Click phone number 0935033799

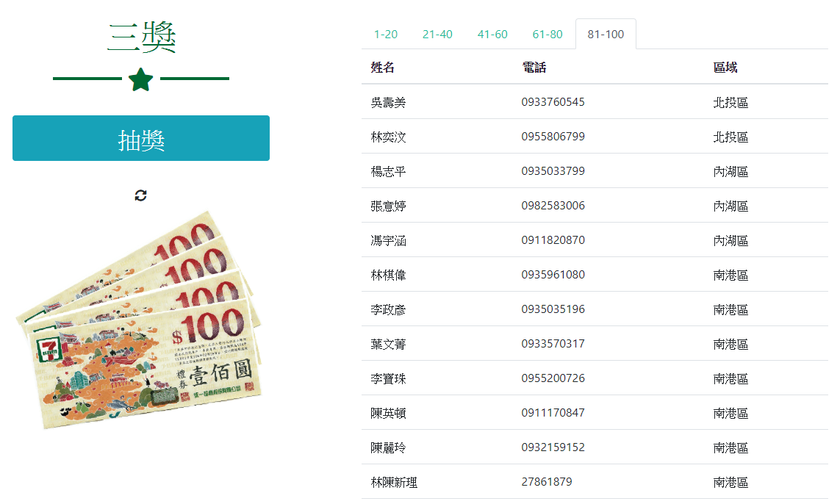(553, 171)
